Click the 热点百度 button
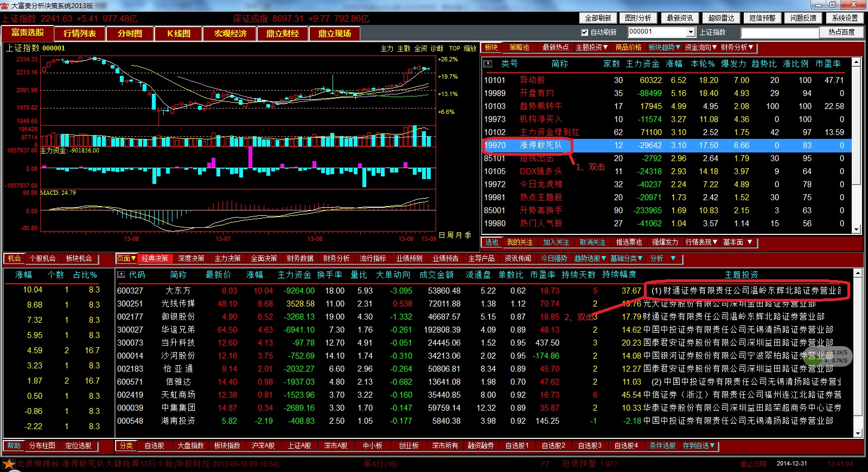 [841, 33]
